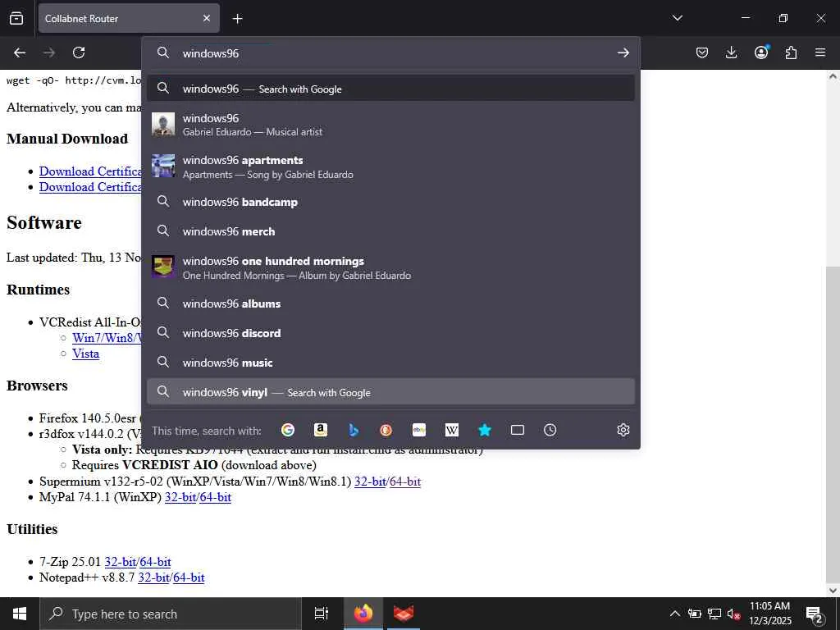840x630 pixels.
Task: Click the muted volume tray icon
Action: pyautogui.click(x=733, y=614)
